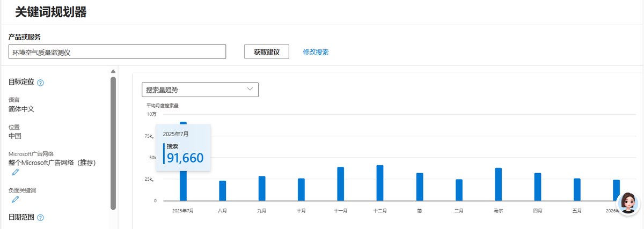Click the 获取建议 button

[267, 51]
